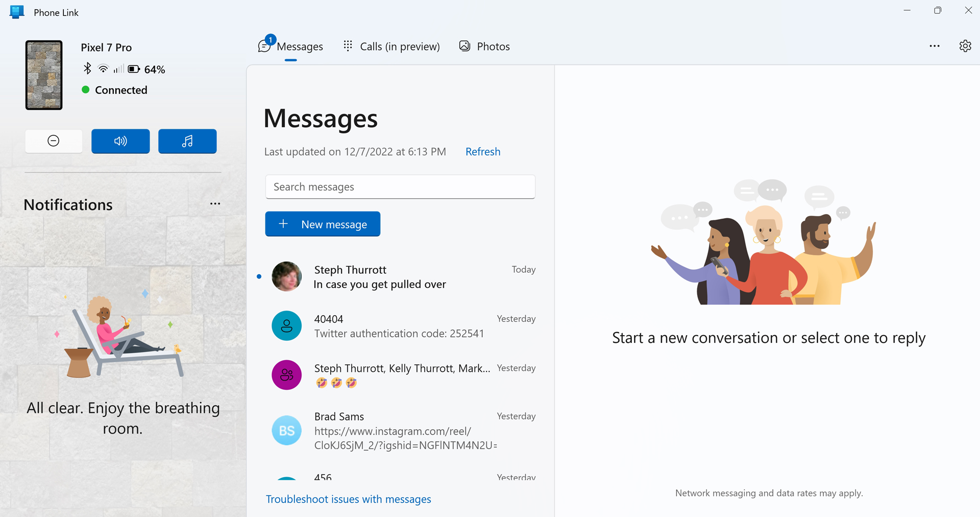Screen dimensions: 980x517
Task: Open Brad Sams conversation
Action: (400, 430)
